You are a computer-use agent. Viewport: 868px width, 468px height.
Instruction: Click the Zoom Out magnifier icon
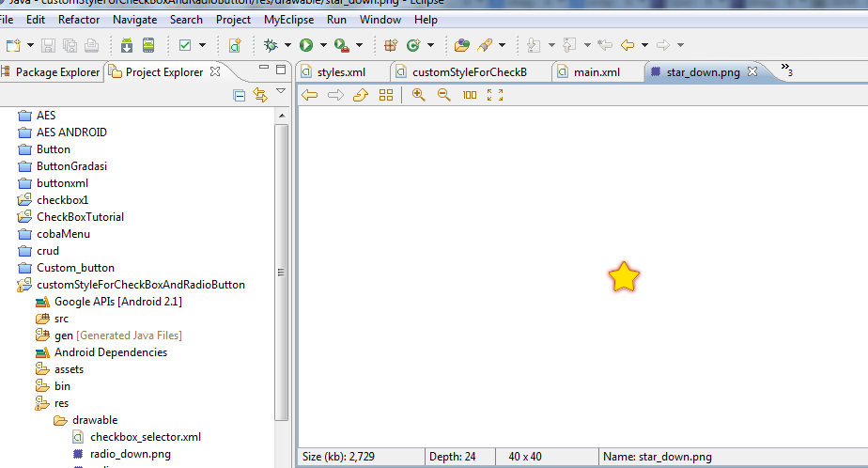pos(443,95)
